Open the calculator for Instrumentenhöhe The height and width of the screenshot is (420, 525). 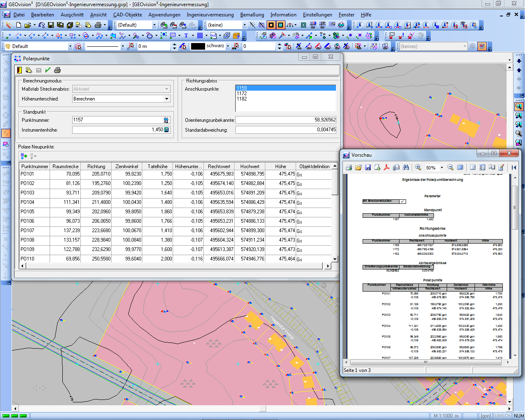point(167,130)
